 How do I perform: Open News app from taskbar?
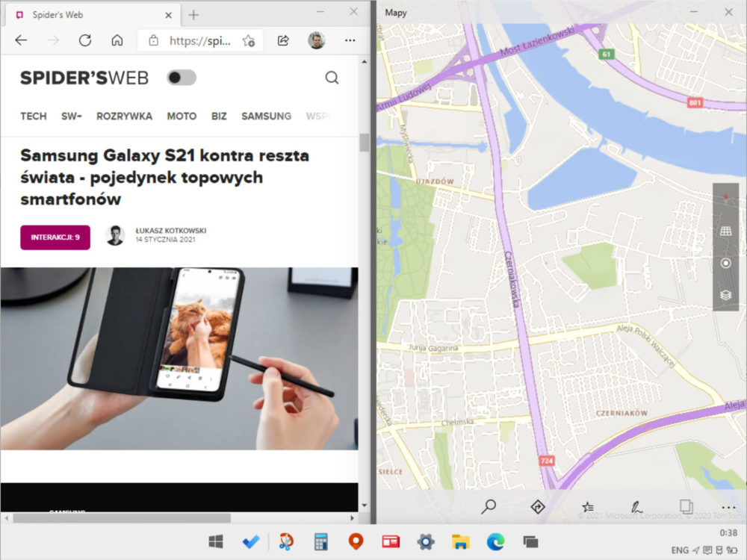pos(391,541)
